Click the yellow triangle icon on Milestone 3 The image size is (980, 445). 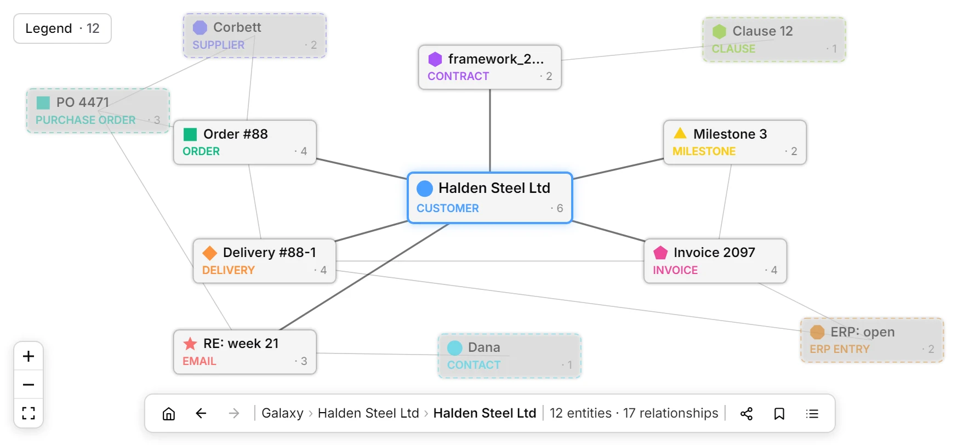(680, 133)
